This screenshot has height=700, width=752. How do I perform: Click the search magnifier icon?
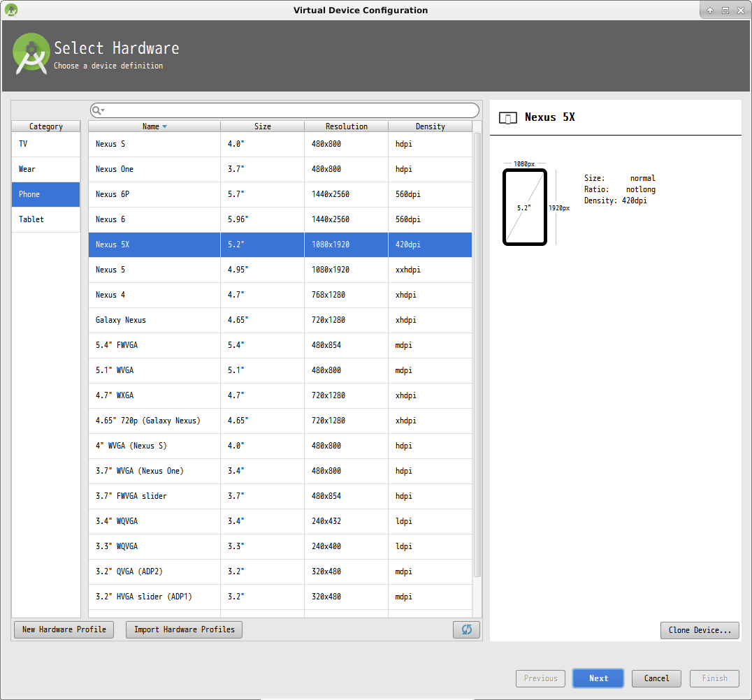pos(97,110)
